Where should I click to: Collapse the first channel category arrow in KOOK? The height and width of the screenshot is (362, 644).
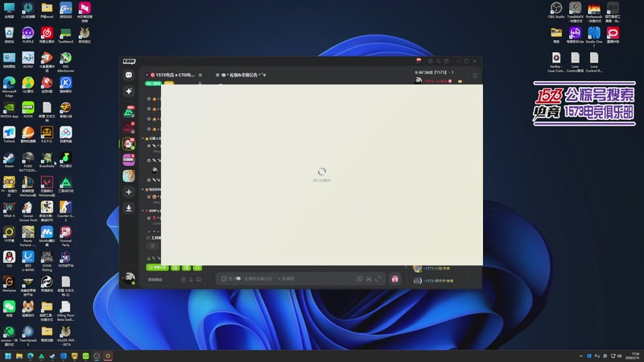(x=143, y=138)
